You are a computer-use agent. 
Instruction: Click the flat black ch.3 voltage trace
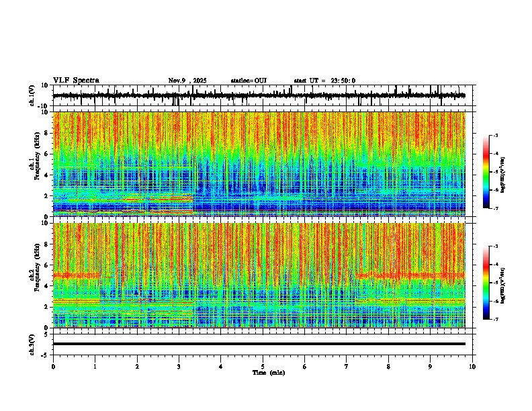click(259, 344)
